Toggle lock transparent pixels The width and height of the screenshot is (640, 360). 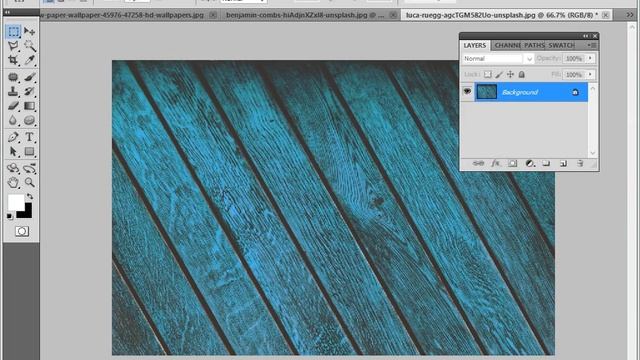[x=487, y=75]
